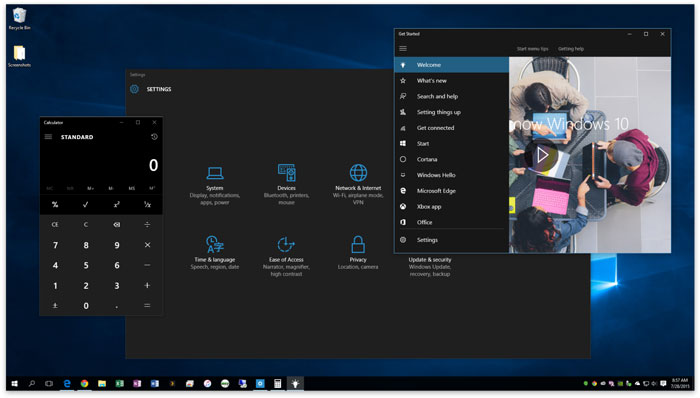Click the Calculator backspace key
Screen dimensions: 700x398
click(117, 224)
